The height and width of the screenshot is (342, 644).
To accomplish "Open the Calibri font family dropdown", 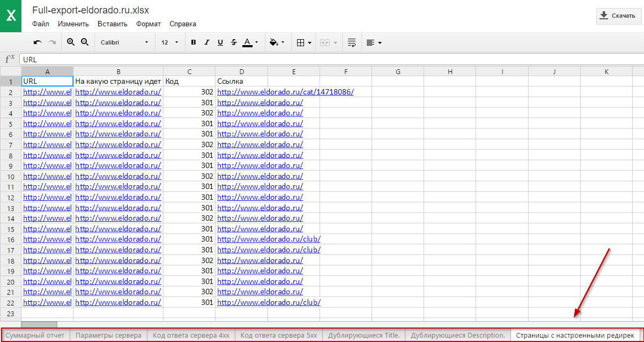I will 124,42.
